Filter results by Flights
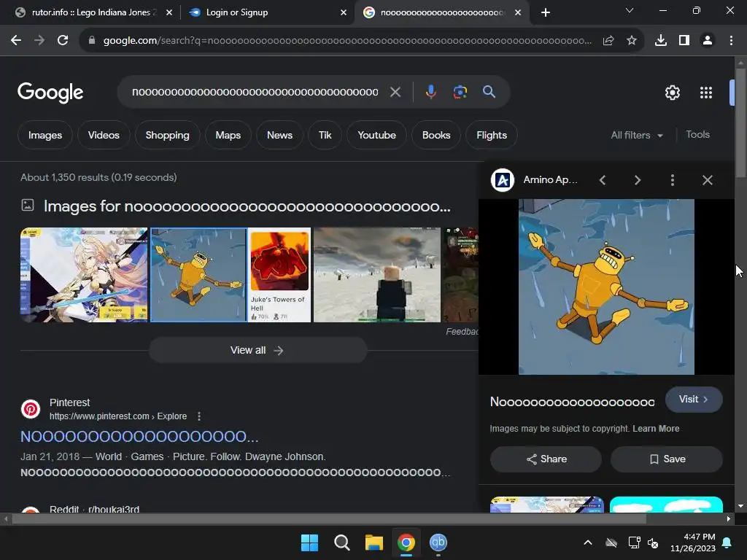The image size is (747, 560). [x=491, y=135]
